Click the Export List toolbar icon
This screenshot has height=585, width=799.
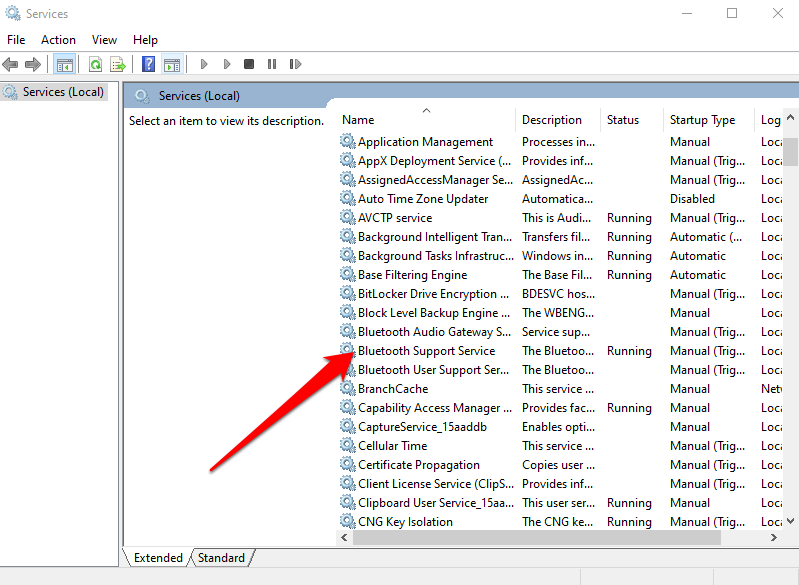(118, 64)
